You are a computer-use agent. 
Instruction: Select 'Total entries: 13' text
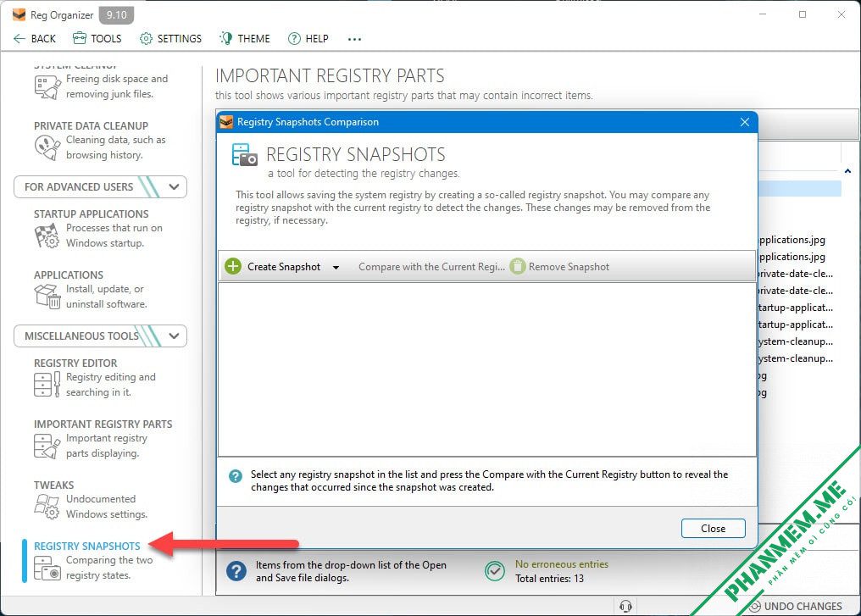coord(549,579)
